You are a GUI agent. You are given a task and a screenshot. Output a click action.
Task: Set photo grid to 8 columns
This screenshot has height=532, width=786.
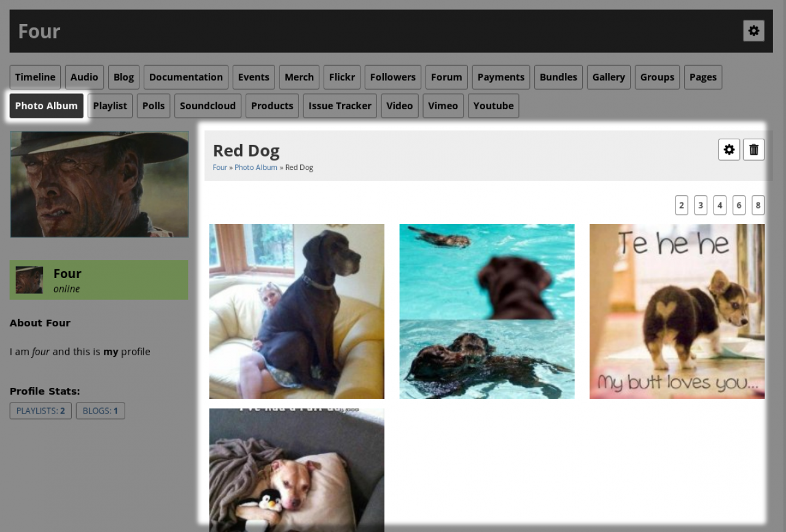pos(758,206)
